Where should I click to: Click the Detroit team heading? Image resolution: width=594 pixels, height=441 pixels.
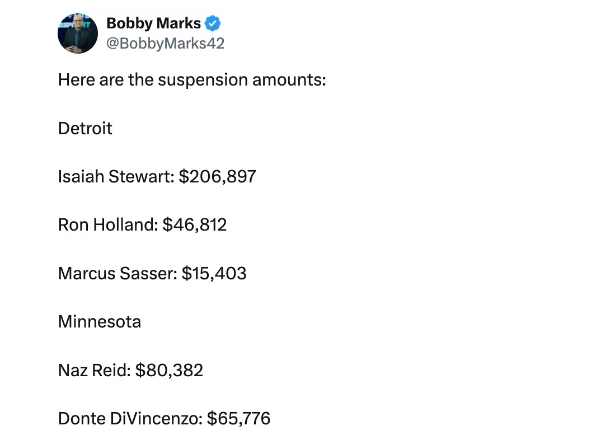click(85, 128)
